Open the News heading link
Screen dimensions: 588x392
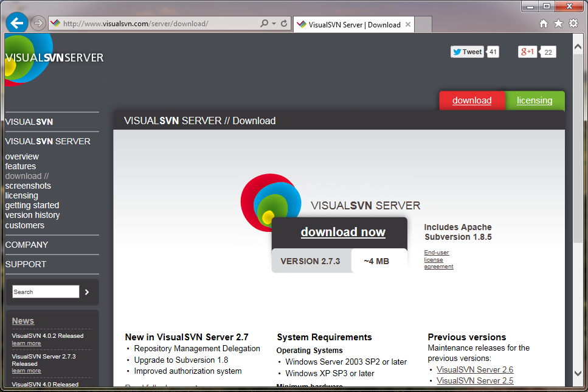(x=23, y=321)
